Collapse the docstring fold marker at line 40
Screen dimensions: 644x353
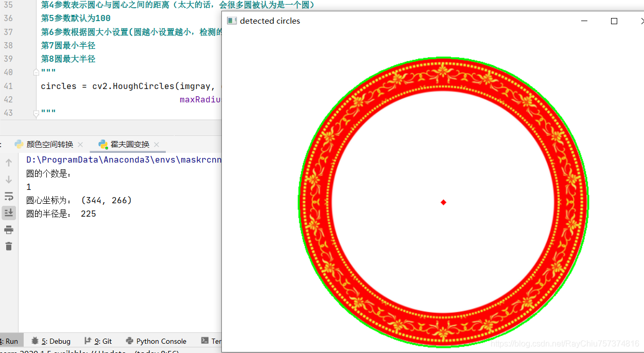point(36,72)
